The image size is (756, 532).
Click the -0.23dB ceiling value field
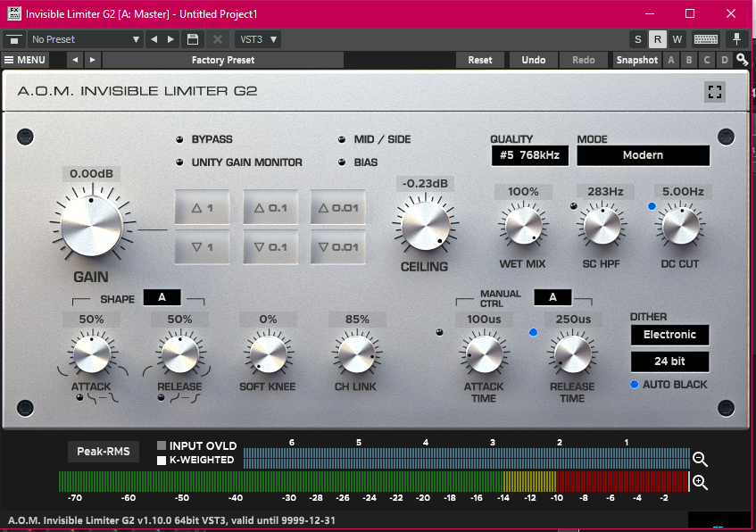pos(425,184)
